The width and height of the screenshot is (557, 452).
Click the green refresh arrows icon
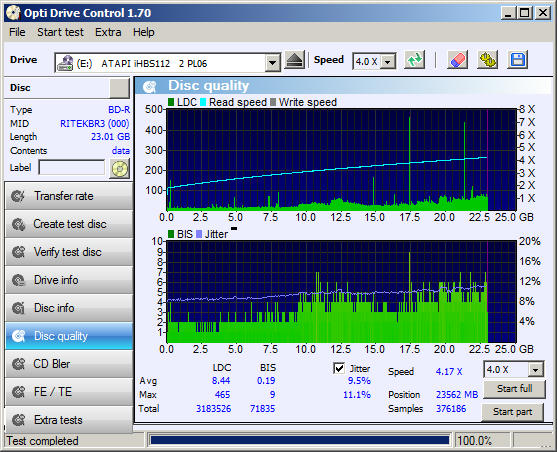point(415,60)
